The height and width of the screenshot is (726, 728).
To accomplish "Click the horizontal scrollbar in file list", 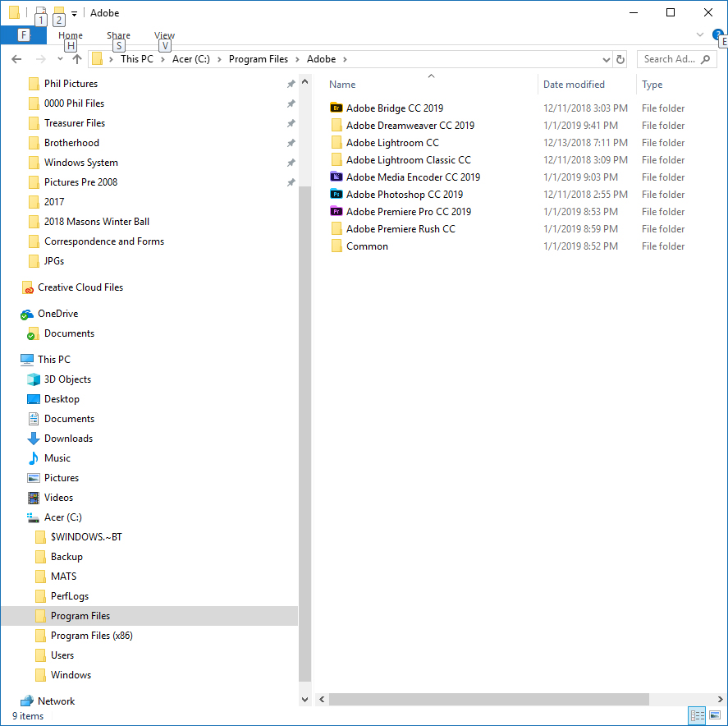I will [488, 699].
